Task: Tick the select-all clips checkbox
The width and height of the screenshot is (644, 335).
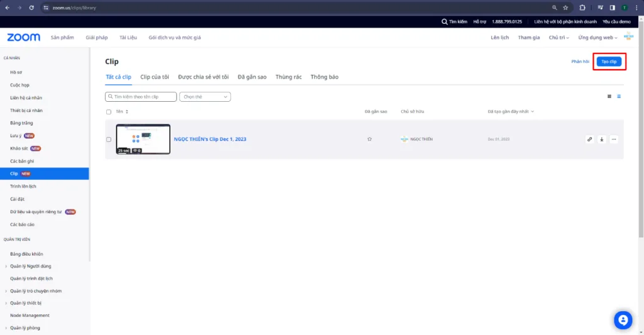Action: [109, 112]
